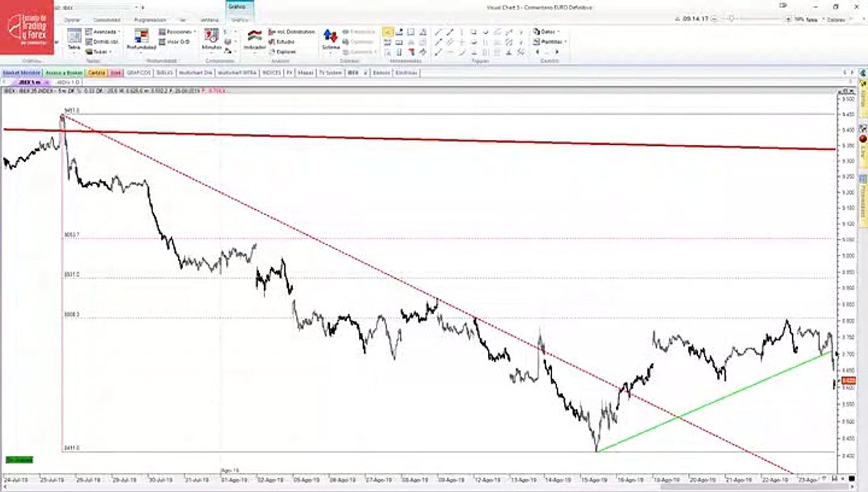The height and width of the screenshot is (492, 868).
Task: Click the left arrow in Gestión group
Action: pyautogui.click(x=537, y=52)
